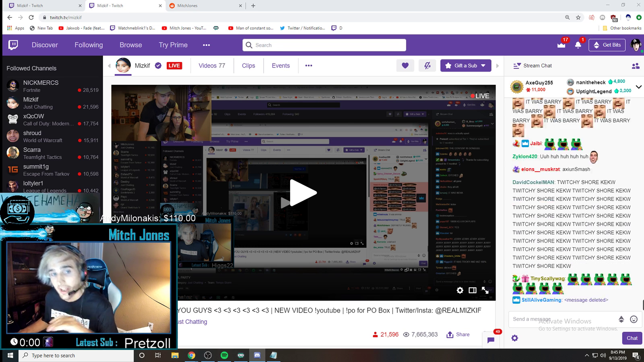
Task: Open NICKMERCS in followed channels
Action: coord(52,86)
